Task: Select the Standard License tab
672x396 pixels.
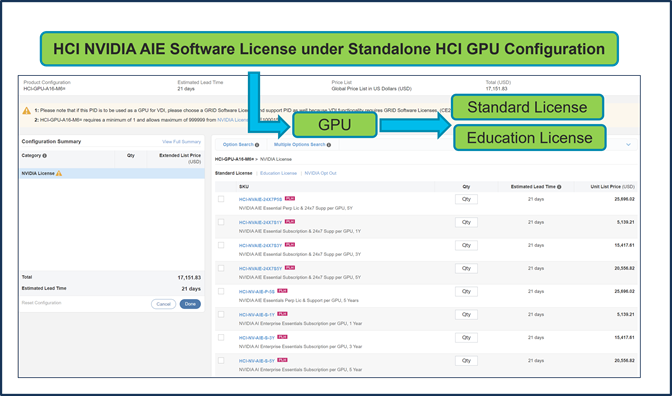Action: click(x=234, y=173)
